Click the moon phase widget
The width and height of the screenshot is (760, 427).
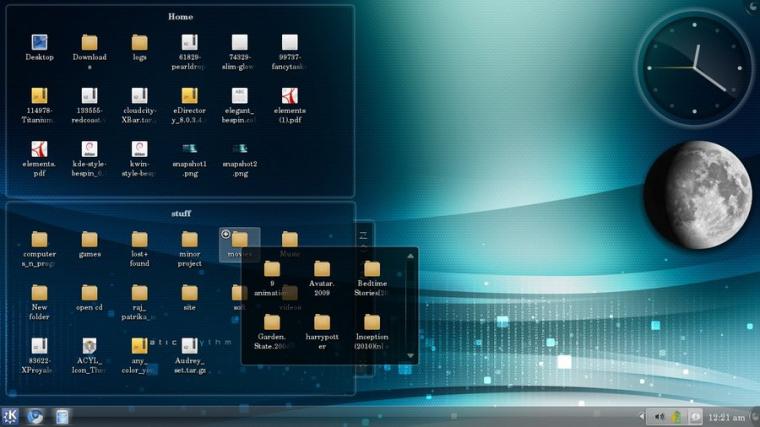698,195
